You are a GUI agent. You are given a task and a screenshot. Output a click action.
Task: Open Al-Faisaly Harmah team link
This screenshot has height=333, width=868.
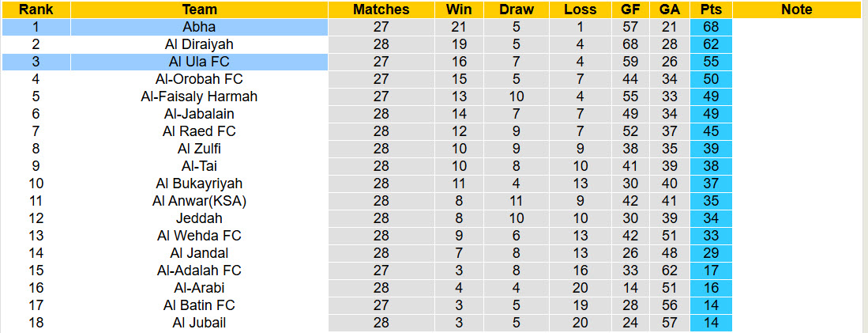click(199, 96)
